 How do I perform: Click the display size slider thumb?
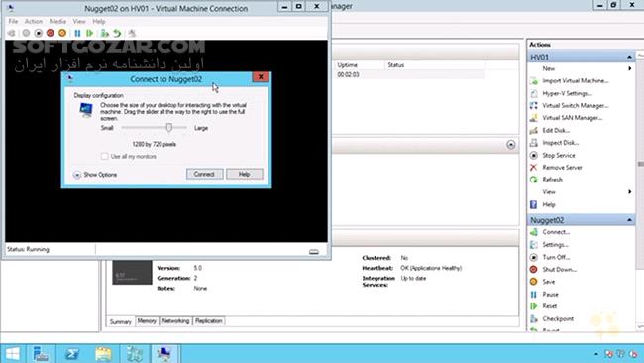(x=168, y=127)
